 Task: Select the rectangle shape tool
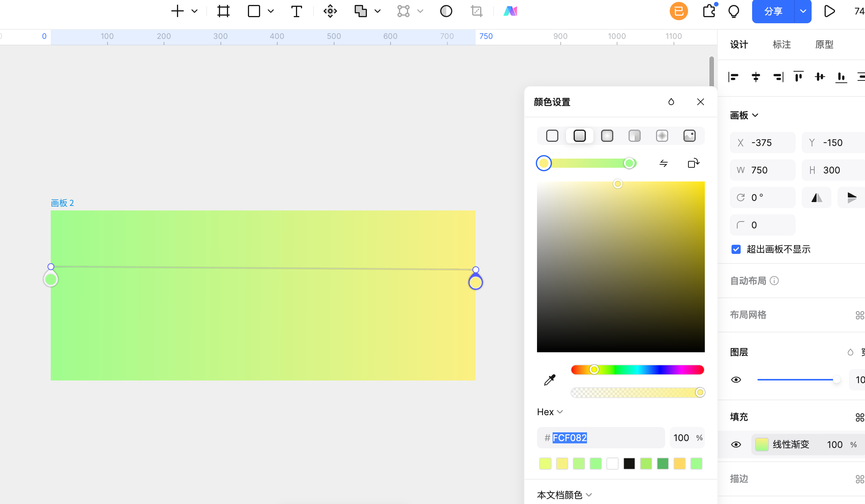254,11
